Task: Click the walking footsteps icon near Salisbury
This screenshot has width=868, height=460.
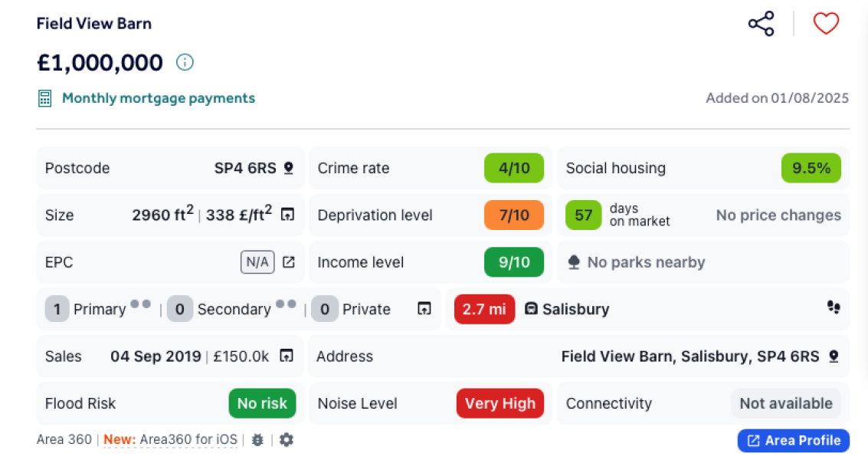Action: [834, 307]
